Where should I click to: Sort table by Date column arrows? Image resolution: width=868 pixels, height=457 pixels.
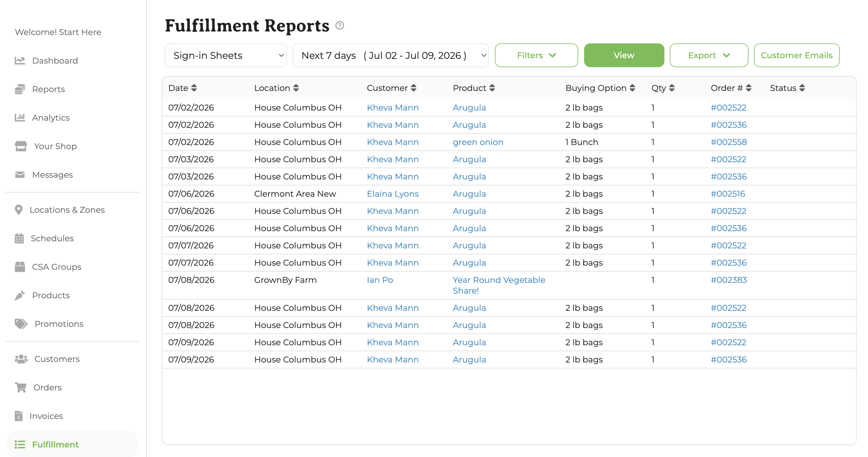click(x=194, y=88)
